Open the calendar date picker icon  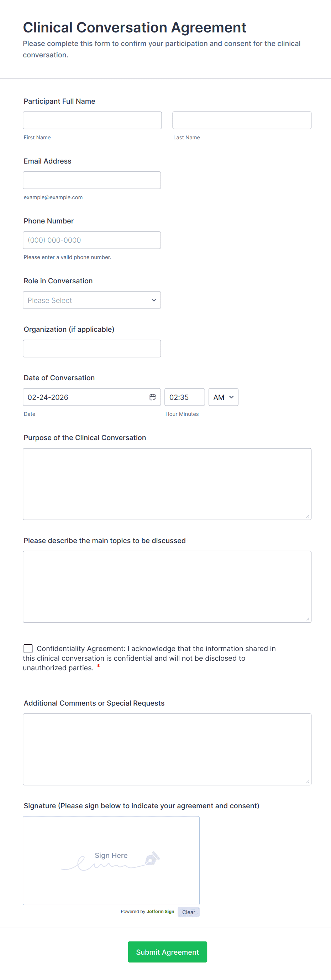coord(152,397)
